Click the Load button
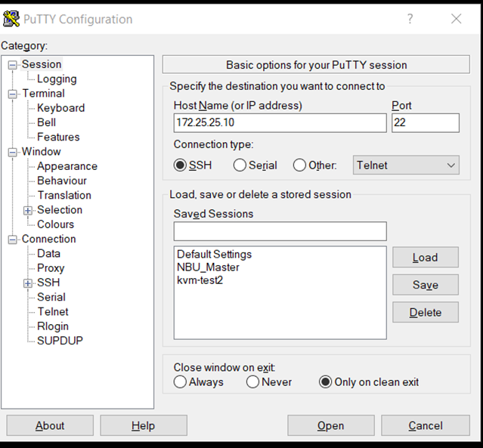The width and height of the screenshot is (483, 448). [426, 257]
